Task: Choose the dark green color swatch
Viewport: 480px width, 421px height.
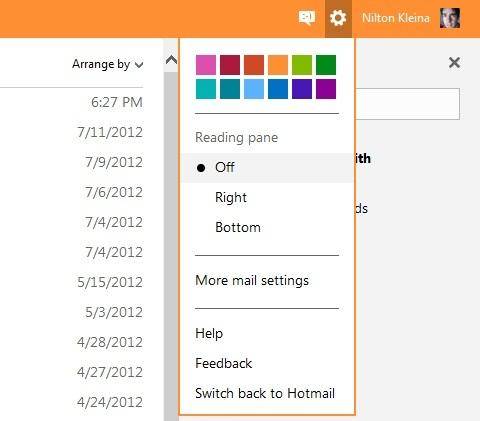Action: point(326,65)
